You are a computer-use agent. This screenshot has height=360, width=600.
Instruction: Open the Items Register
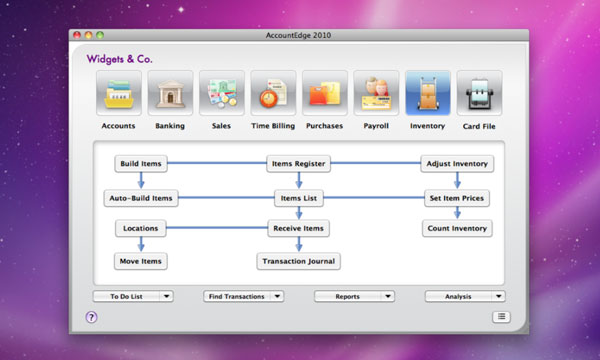point(298,164)
